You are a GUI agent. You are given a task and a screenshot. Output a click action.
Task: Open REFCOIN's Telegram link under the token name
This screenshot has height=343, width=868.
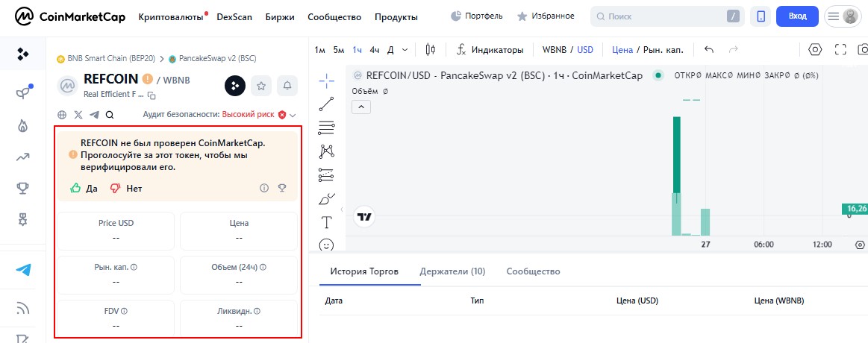(x=94, y=115)
